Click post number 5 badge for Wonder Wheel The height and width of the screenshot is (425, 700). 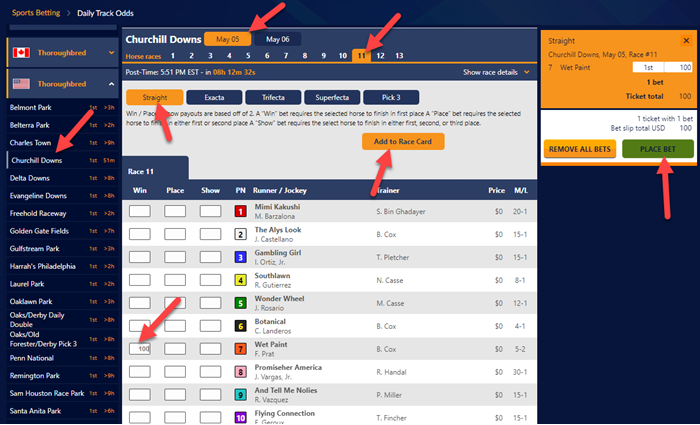tap(241, 303)
